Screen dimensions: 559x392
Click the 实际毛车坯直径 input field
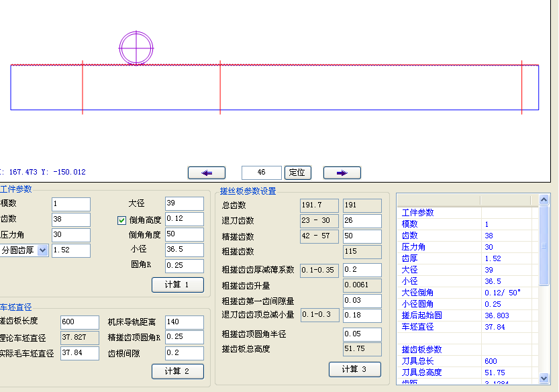pyautogui.click(x=79, y=353)
